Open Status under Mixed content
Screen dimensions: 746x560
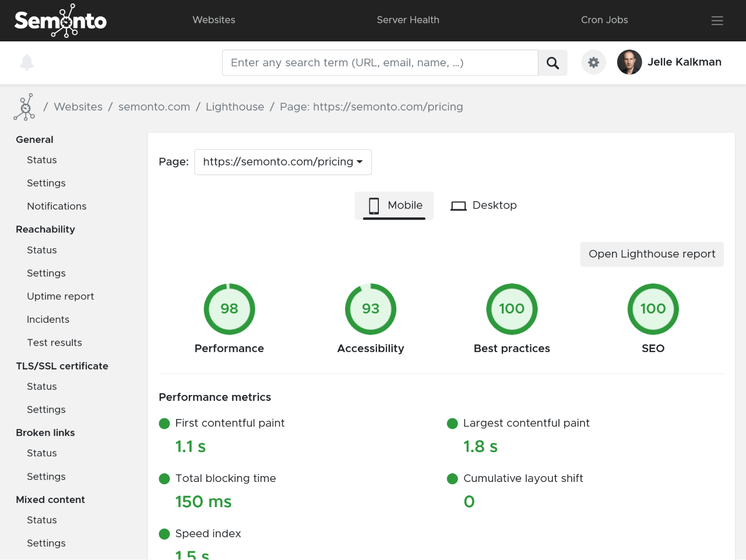point(42,520)
